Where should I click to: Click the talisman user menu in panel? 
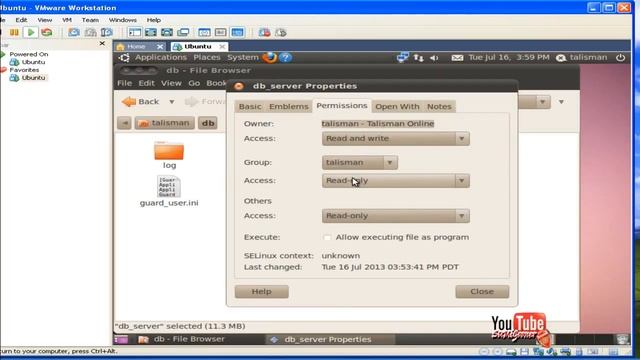pos(582,58)
